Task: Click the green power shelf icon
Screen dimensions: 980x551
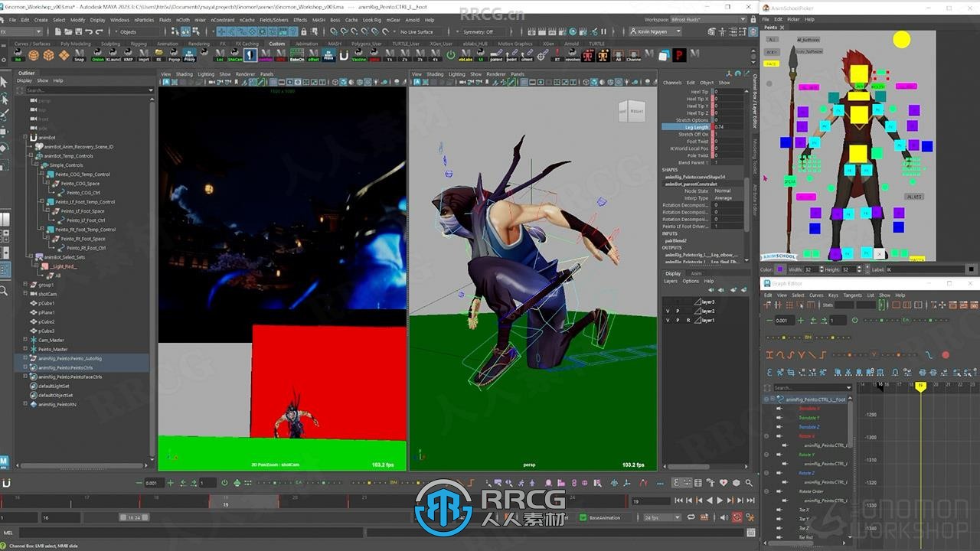Action: (450, 54)
